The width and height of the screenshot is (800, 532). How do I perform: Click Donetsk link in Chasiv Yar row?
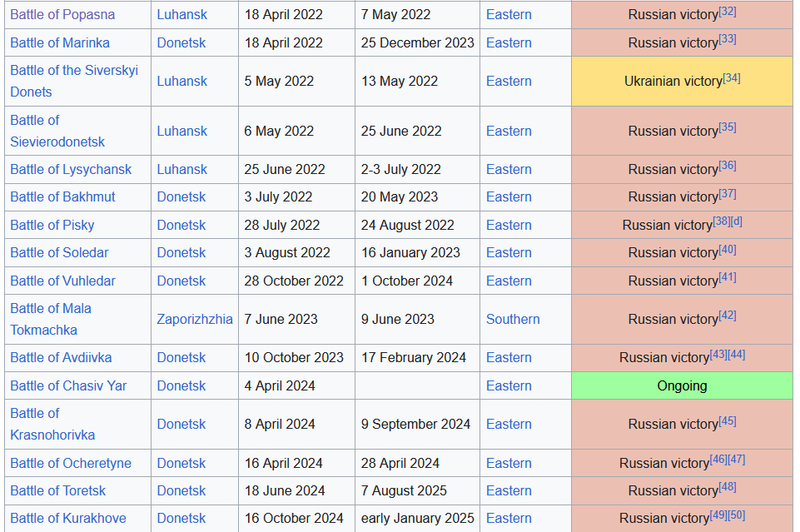pyautogui.click(x=181, y=385)
